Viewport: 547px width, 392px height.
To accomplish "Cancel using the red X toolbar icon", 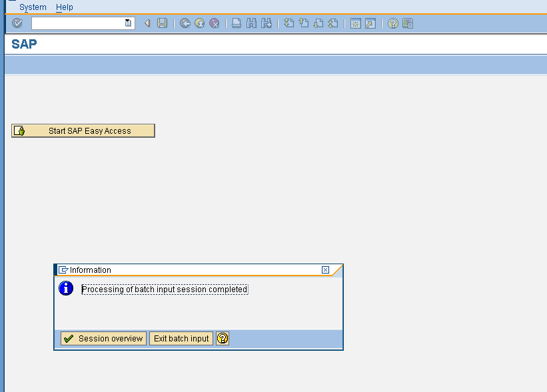I will 214,23.
